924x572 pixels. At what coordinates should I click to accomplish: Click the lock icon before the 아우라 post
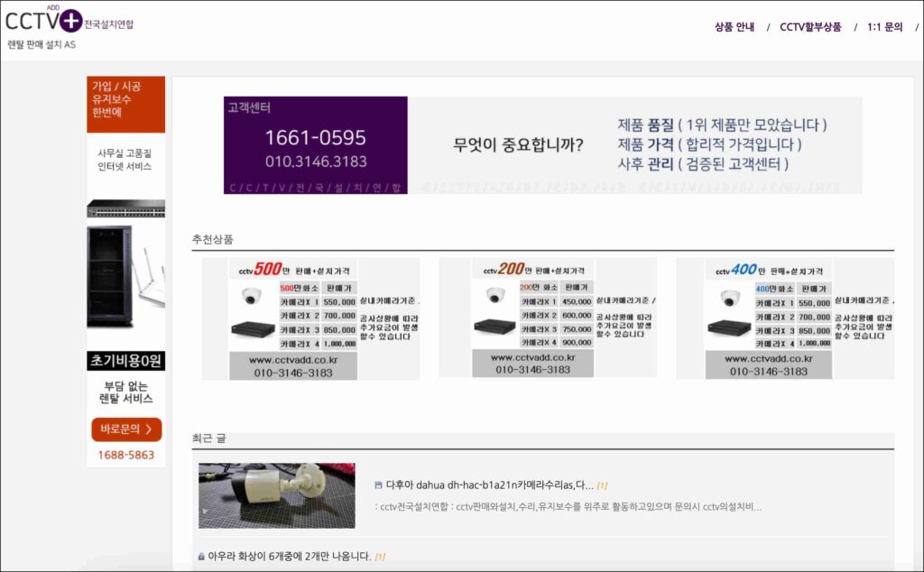(x=200, y=557)
